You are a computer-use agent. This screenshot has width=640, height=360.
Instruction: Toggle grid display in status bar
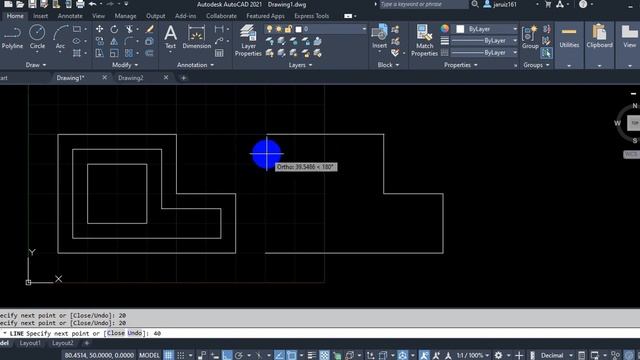169,355
